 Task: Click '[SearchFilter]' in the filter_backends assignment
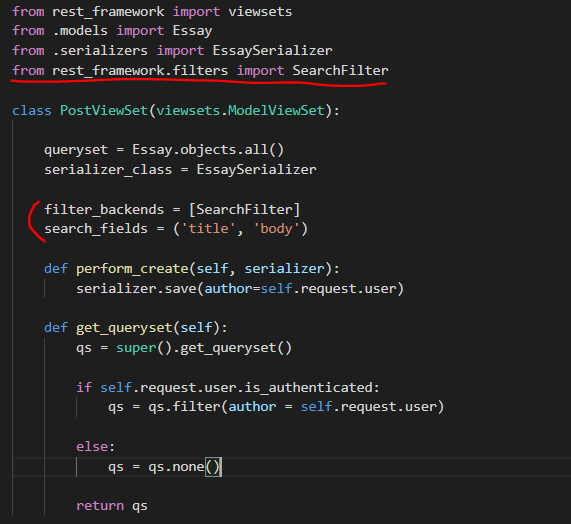[244, 210]
